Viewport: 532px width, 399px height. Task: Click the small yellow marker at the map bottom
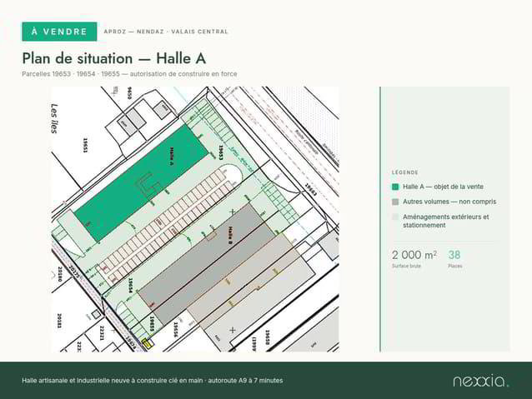(148, 343)
